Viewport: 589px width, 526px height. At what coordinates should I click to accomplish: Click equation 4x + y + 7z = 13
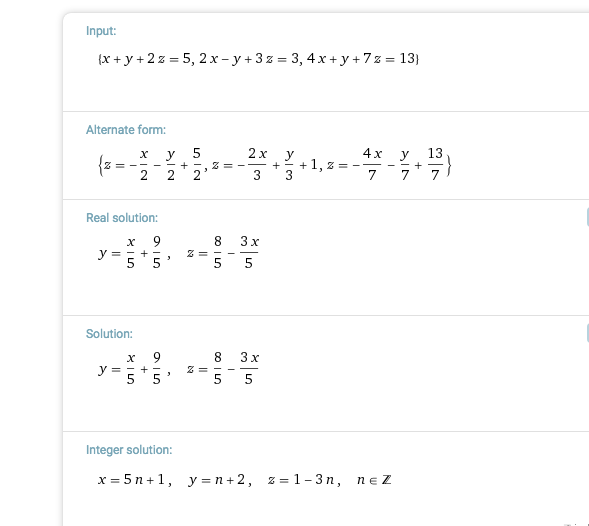pos(361,59)
